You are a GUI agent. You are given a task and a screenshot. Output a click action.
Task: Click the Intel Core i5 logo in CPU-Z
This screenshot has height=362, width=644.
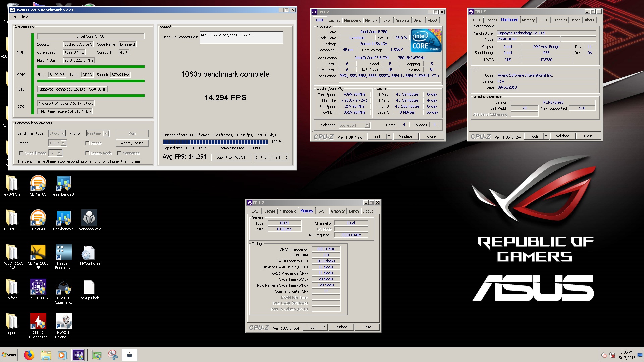[x=426, y=41]
